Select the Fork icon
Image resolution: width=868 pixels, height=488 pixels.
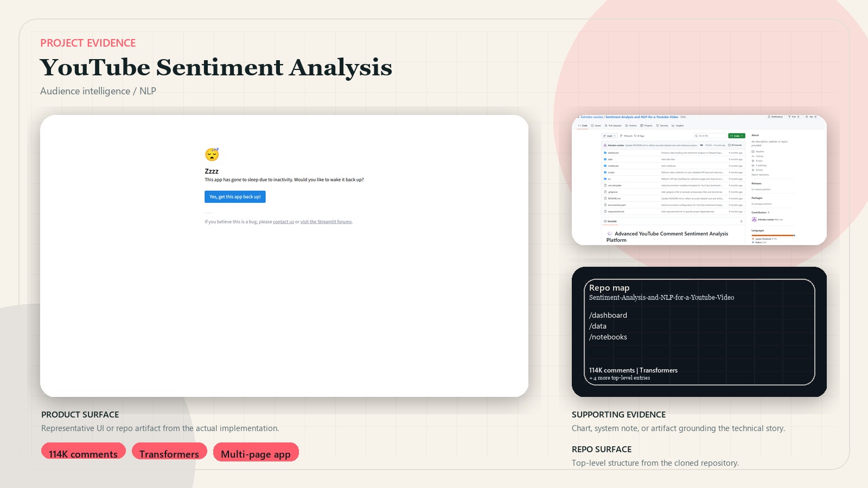pos(790,117)
